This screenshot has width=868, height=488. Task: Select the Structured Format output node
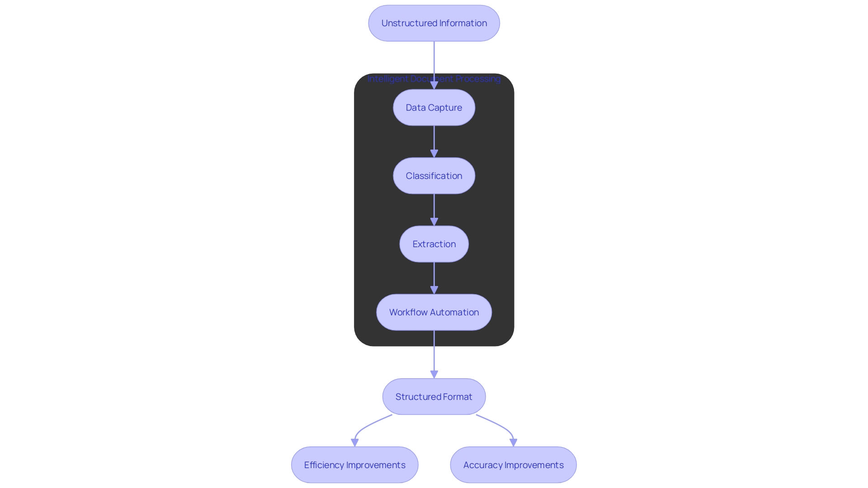[434, 397]
